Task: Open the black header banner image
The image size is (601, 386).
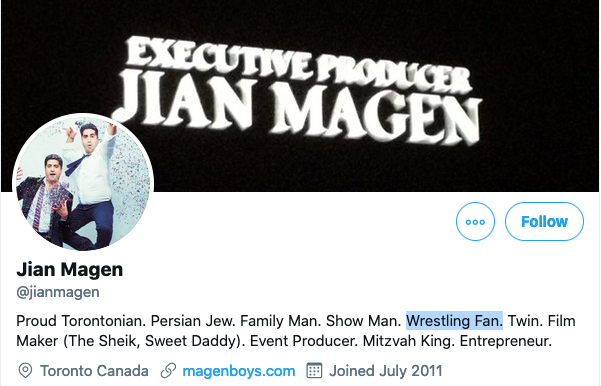Action: [300, 96]
